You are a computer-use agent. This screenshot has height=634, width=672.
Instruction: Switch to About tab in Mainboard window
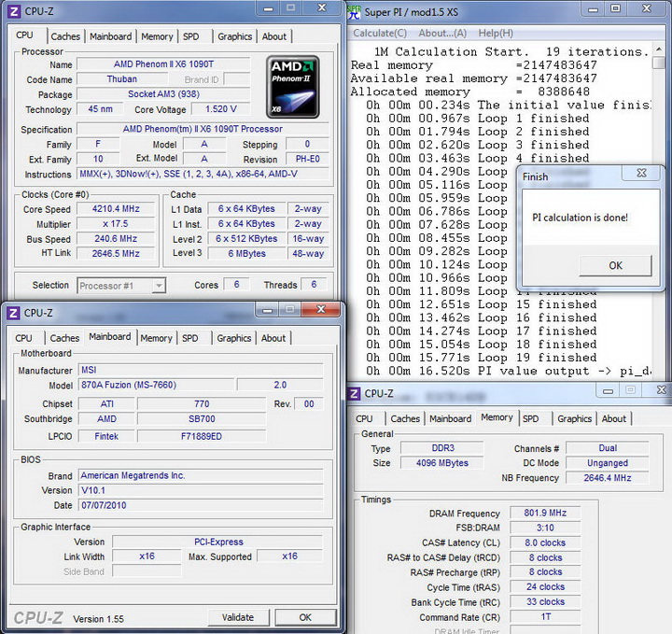[273, 338]
